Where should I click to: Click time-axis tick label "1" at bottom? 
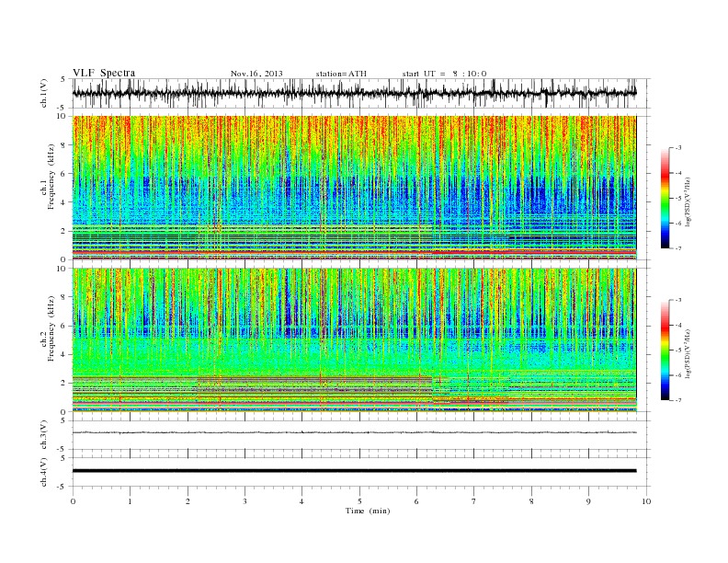point(131,501)
